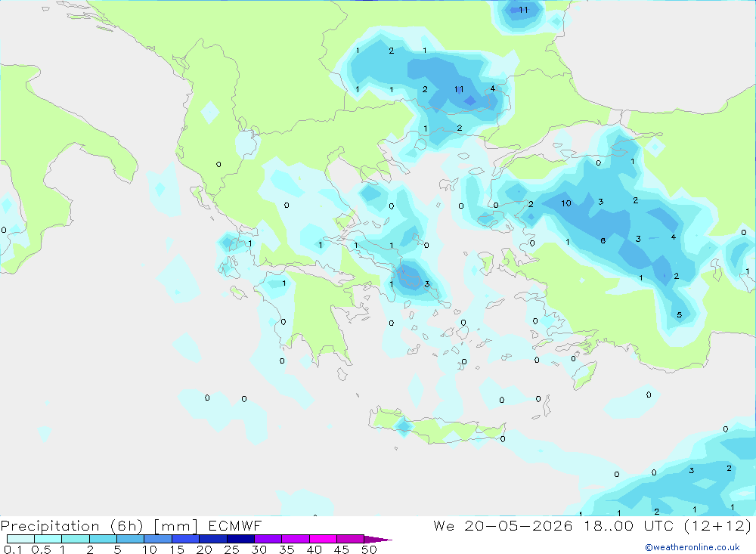
Task: Click the legend label 50
Action: coord(369,549)
